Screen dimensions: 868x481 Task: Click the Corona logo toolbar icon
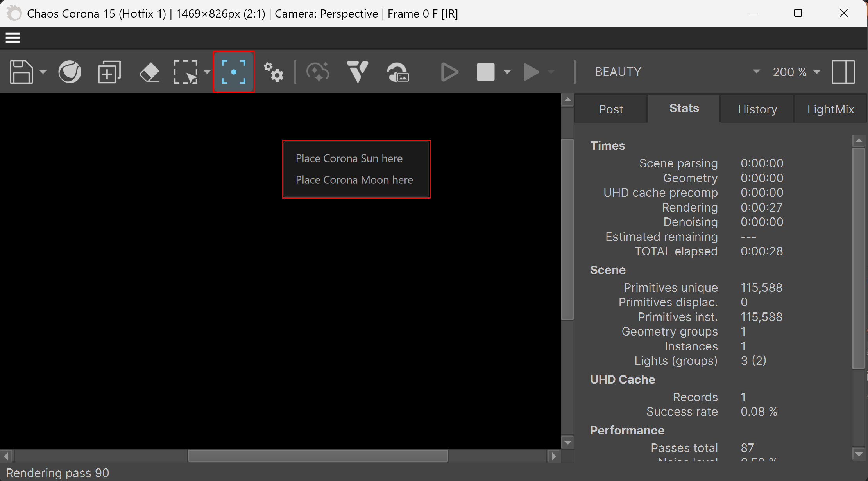70,72
